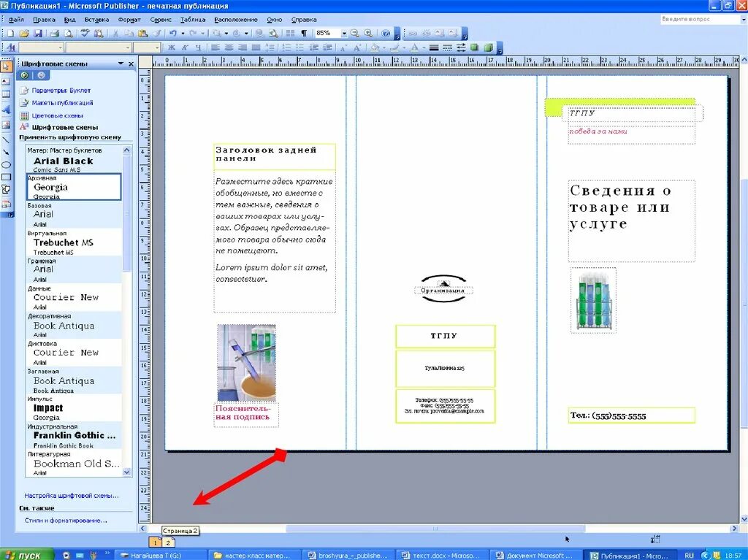Select the Pointer tool in Objects toolbar
The width and height of the screenshot is (748, 560).
[6, 66]
